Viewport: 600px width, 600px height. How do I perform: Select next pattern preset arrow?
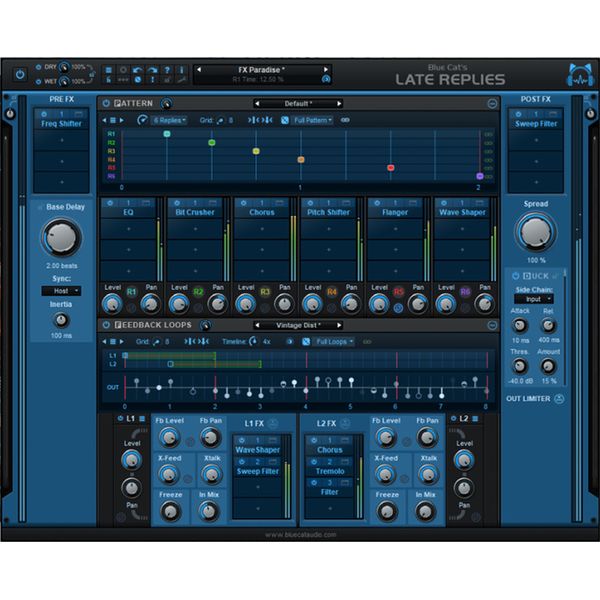click(339, 104)
